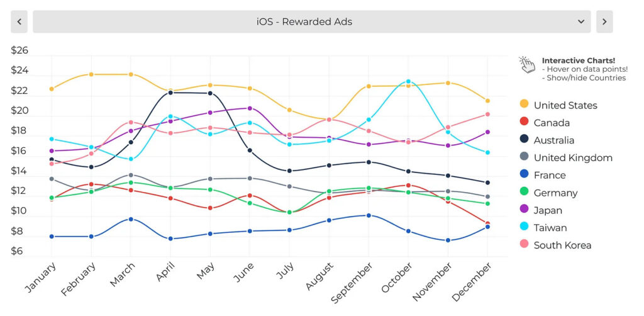Image resolution: width=644 pixels, height=316 pixels.
Task: Click the next chart arrow button
Action: click(604, 22)
